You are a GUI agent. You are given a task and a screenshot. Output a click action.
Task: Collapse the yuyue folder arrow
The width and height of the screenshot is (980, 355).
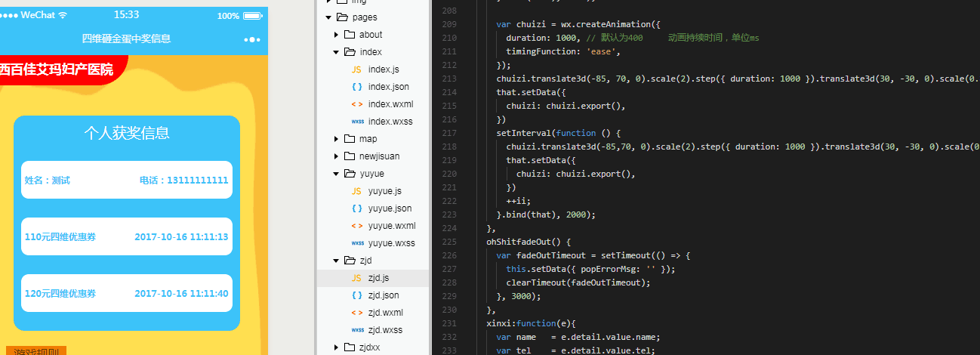point(336,174)
